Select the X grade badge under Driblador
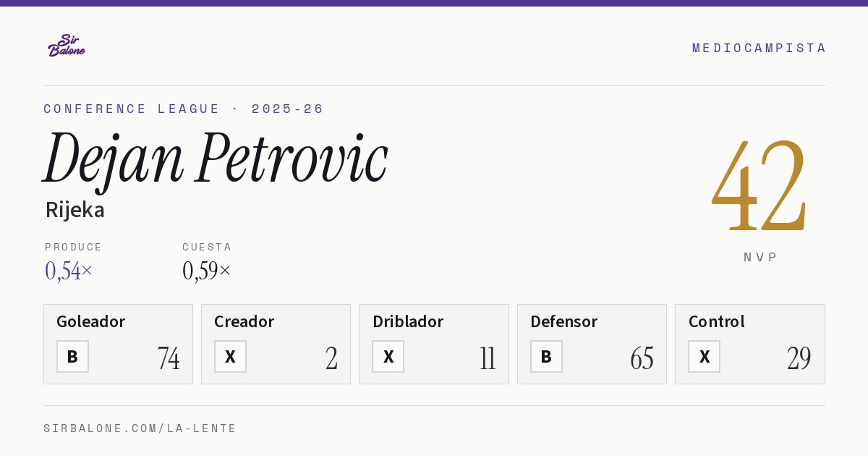This screenshot has height=456, width=868. 388,356
